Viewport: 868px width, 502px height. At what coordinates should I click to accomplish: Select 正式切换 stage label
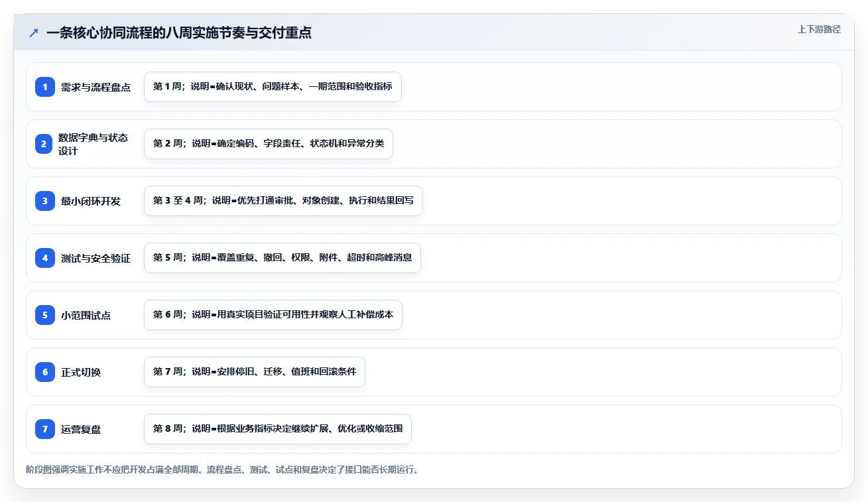(x=81, y=372)
